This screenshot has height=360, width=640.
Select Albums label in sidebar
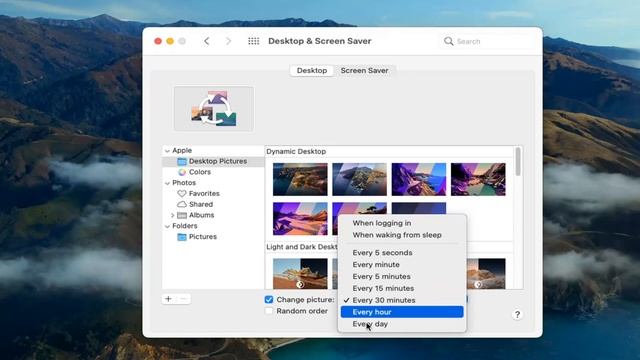click(201, 215)
